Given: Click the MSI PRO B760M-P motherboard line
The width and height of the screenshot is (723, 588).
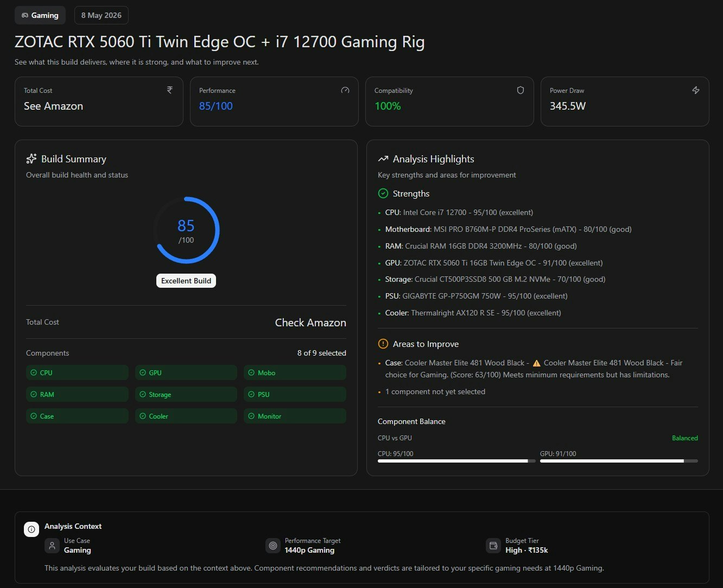Looking at the screenshot, I should (509, 229).
